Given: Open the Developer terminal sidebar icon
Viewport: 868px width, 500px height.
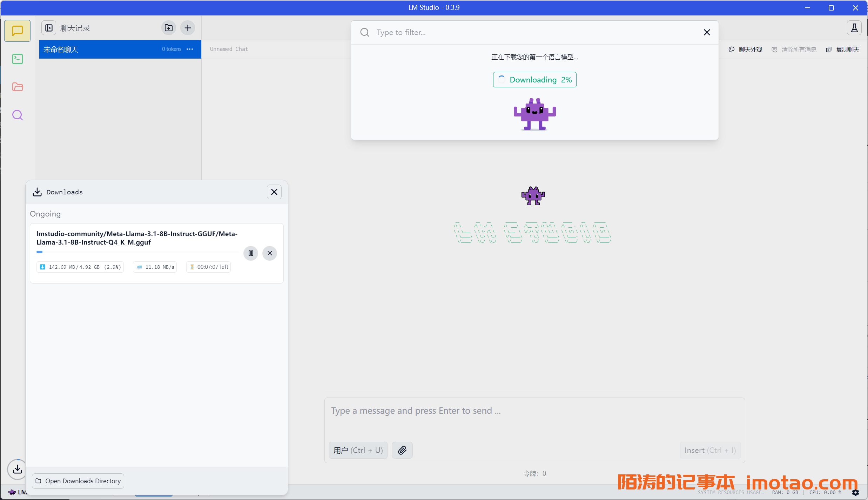Looking at the screenshot, I should (x=17, y=59).
